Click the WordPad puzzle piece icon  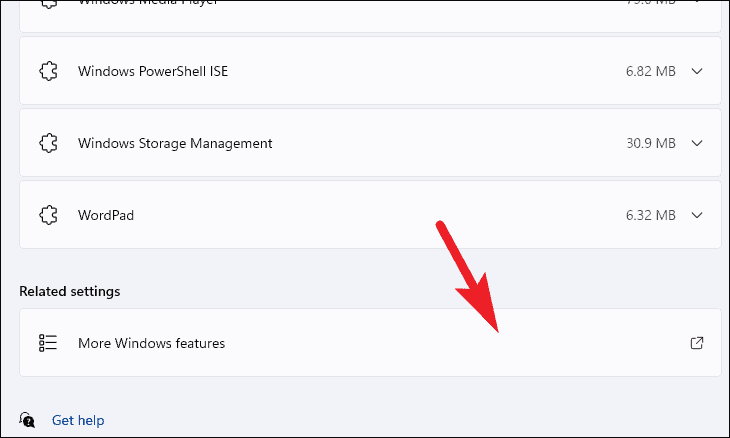click(48, 215)
